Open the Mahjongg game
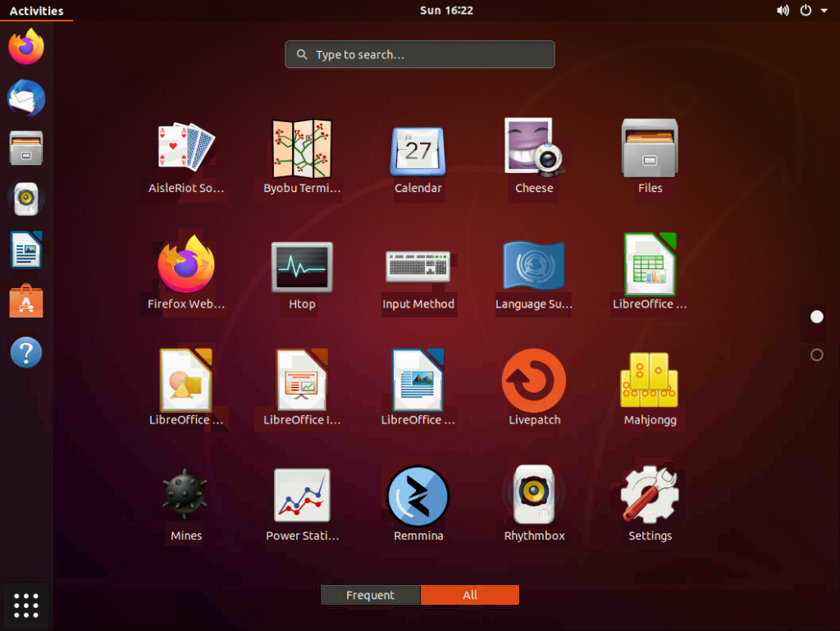This screenshot has width=840, height=631. coord(650,382)
